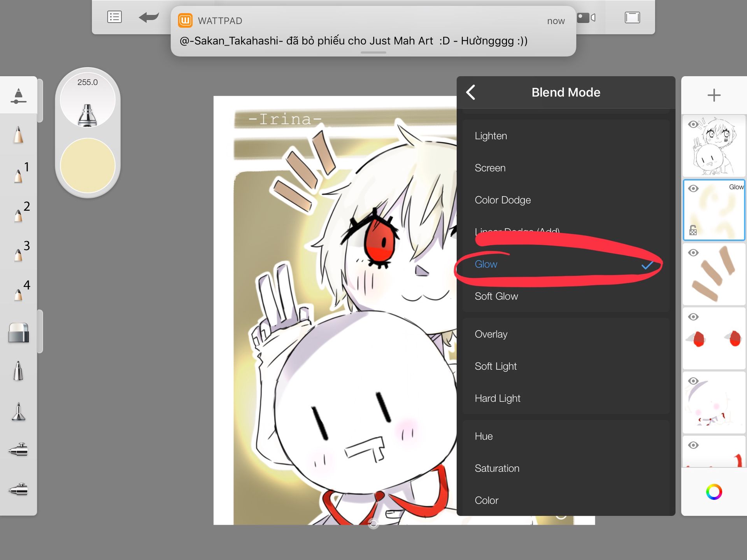This screenshot has width=747, height=560.
Task: Open the brush library icon at top of sidebar
Action: (x=18, y=96)
